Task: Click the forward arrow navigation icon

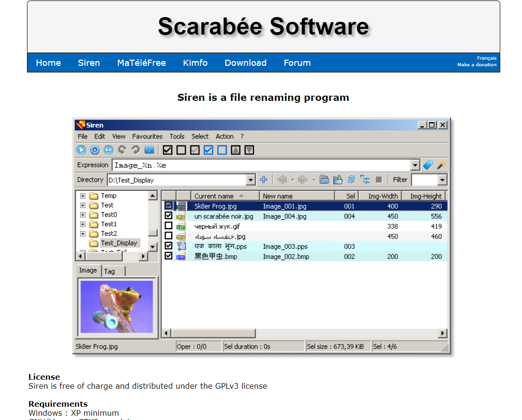Action: [x=302, y=180]
